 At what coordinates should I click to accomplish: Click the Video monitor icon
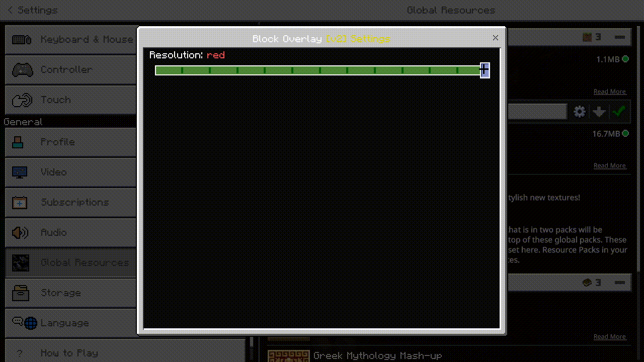click(x=20, y=172)
